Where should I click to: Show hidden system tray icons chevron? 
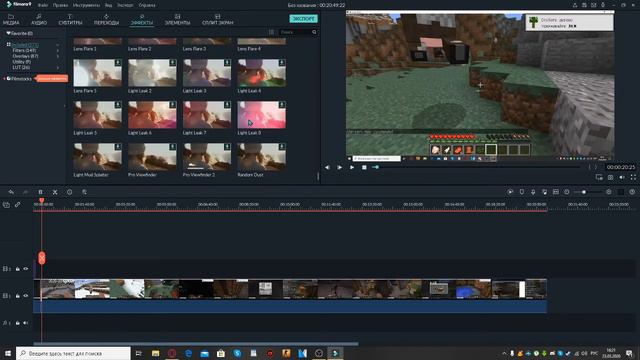[x=504, y=353]
